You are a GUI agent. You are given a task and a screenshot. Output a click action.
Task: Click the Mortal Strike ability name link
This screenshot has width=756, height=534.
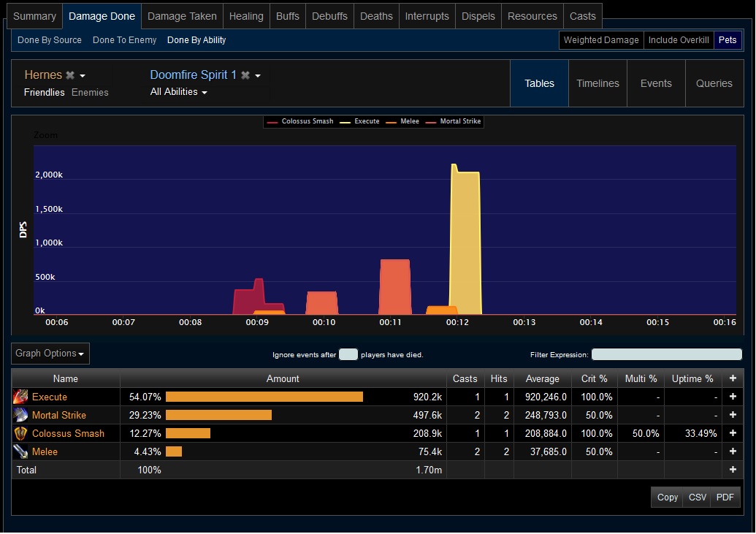coord(59,416)
